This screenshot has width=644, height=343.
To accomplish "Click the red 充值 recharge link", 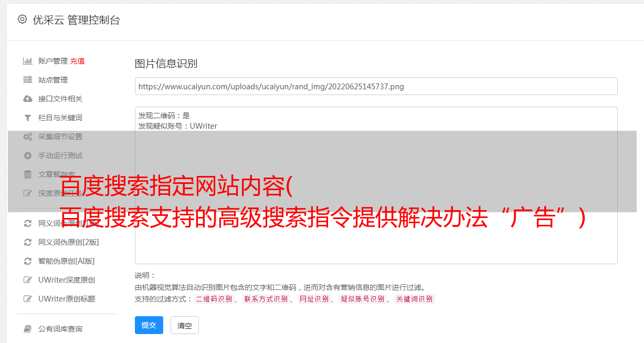I will coord(77,61).
